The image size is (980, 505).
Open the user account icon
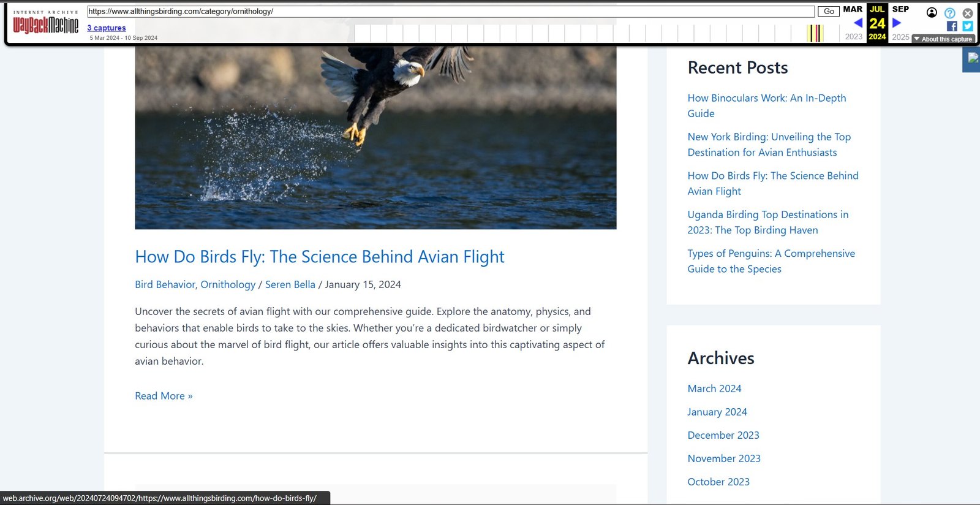coord(932,12)
